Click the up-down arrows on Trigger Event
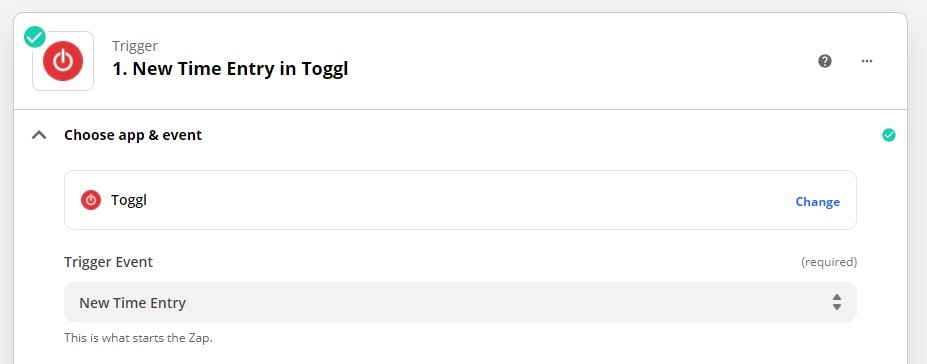 (837, 302)
